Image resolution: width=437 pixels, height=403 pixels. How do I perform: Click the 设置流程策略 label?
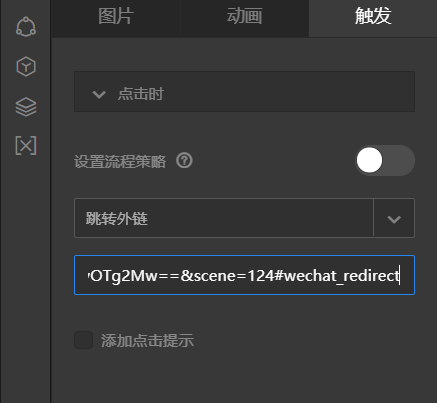click(120, 161)
